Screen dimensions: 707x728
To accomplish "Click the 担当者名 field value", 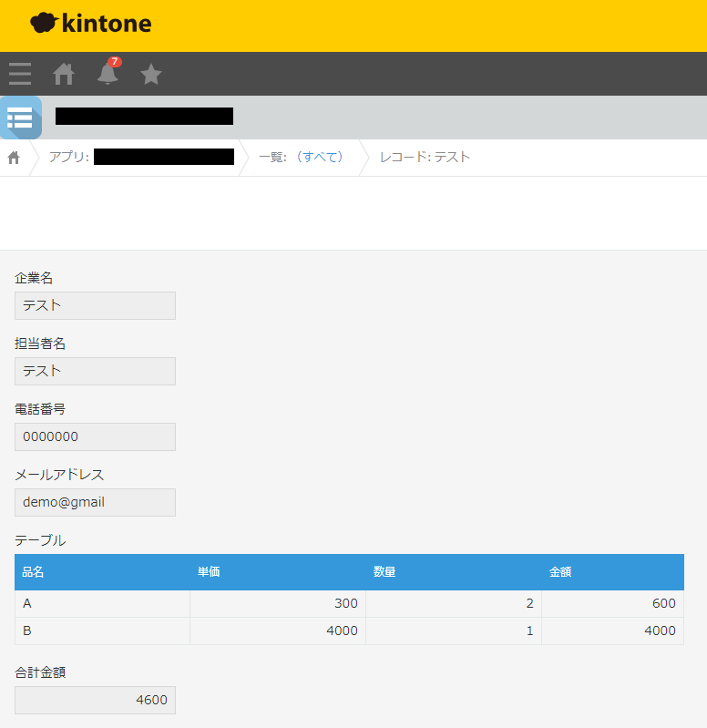I will pyautogui.click(x=95, y=371).
